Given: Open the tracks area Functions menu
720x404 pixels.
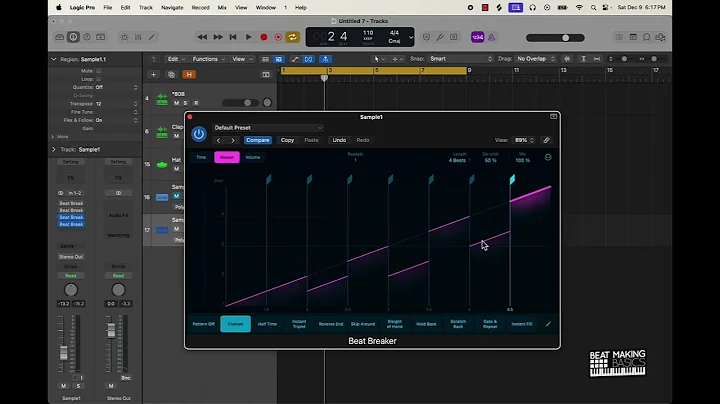Looking at the screenshot, I should 208,59.
